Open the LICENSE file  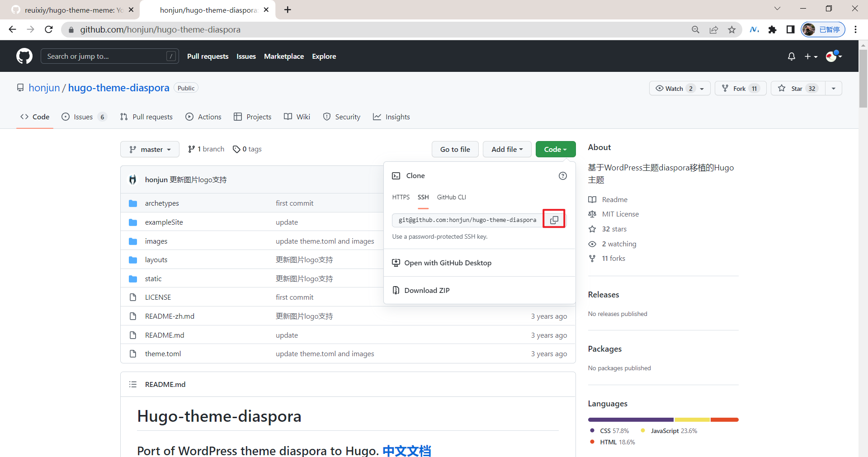(x=158, y=297)
